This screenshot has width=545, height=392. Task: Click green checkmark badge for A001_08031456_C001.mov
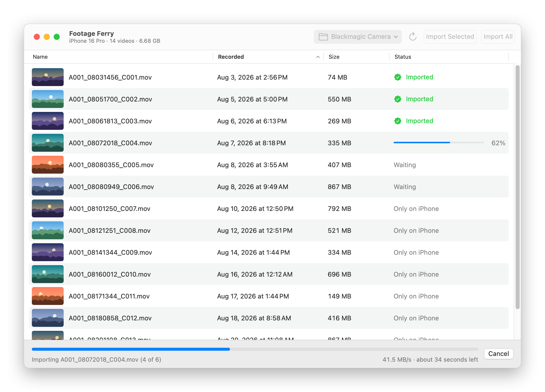click(398, 77)
